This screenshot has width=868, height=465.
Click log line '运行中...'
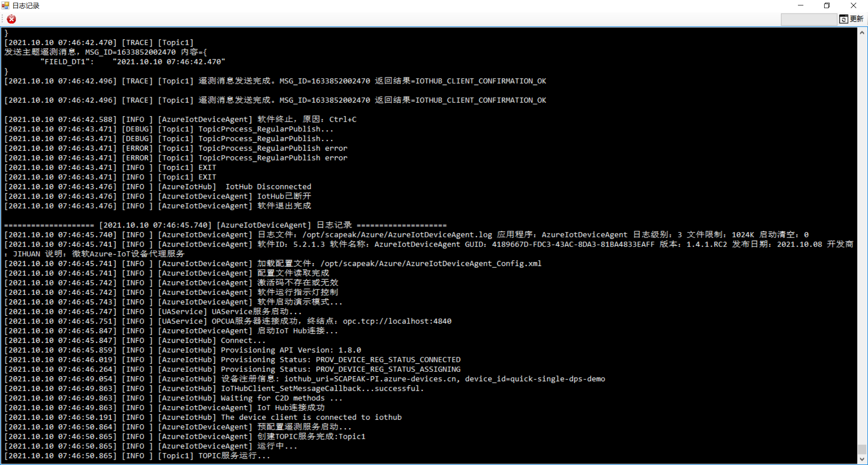pos(151,446)
